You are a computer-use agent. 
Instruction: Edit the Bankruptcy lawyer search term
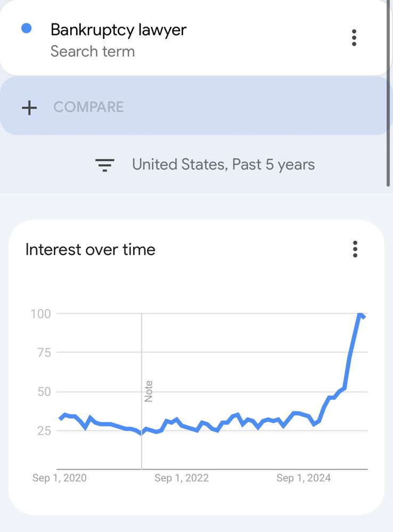click(118, 30)
